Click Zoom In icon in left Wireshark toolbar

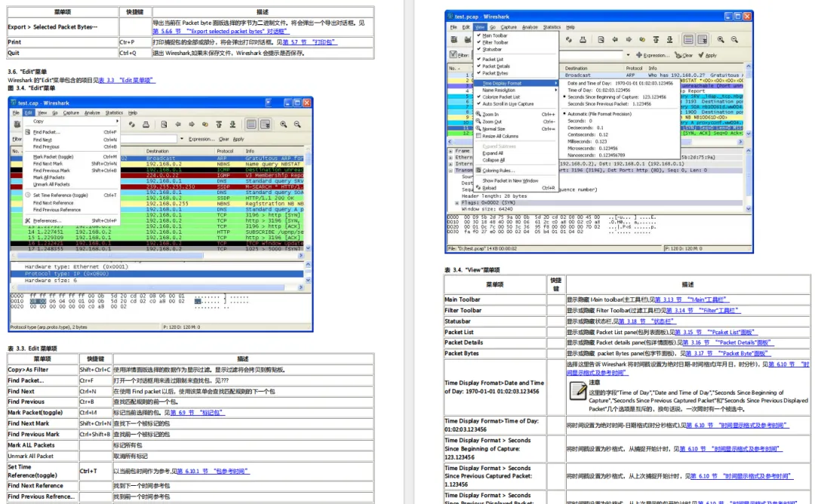tap(284, 124)
